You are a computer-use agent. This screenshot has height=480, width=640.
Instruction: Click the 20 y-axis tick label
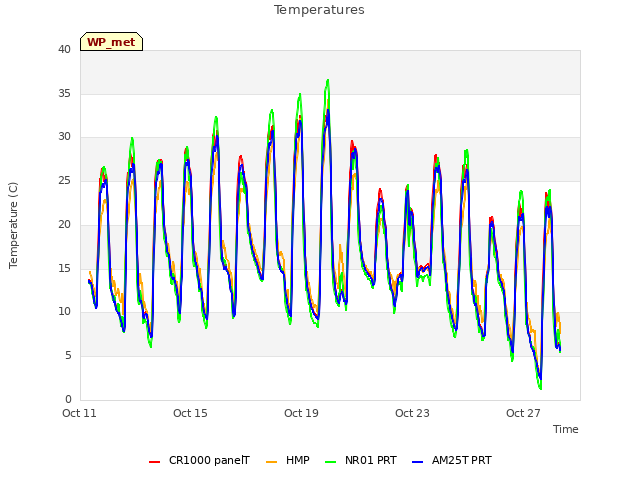click(64, 224)
